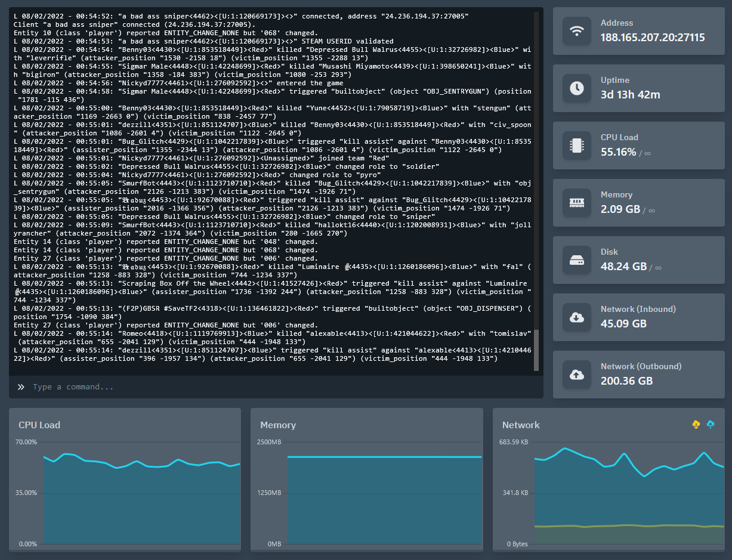Click the Memory usage graph area
The image size is (732, 560).
[385, 493]
